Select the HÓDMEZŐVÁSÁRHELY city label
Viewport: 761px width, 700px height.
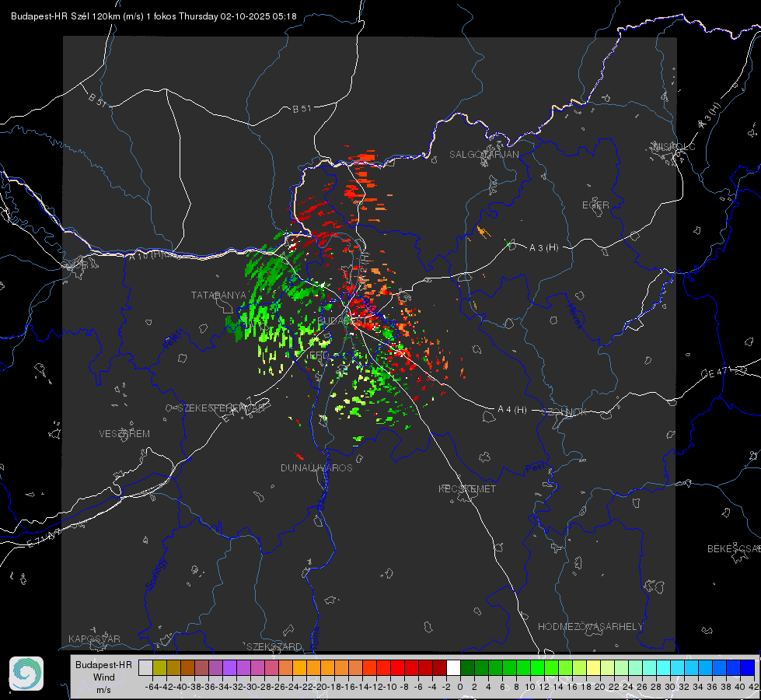pyautogui.click(x=590, y=627)
